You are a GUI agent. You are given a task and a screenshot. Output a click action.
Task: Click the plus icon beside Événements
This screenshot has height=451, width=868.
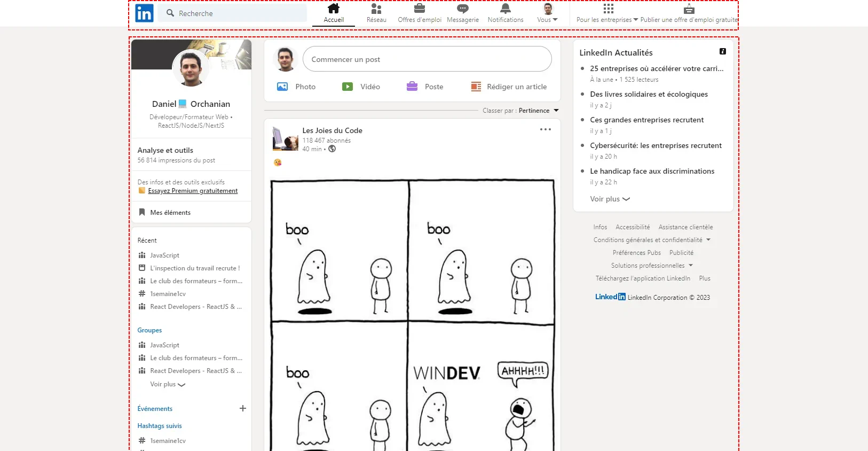(x=243, y=408)
